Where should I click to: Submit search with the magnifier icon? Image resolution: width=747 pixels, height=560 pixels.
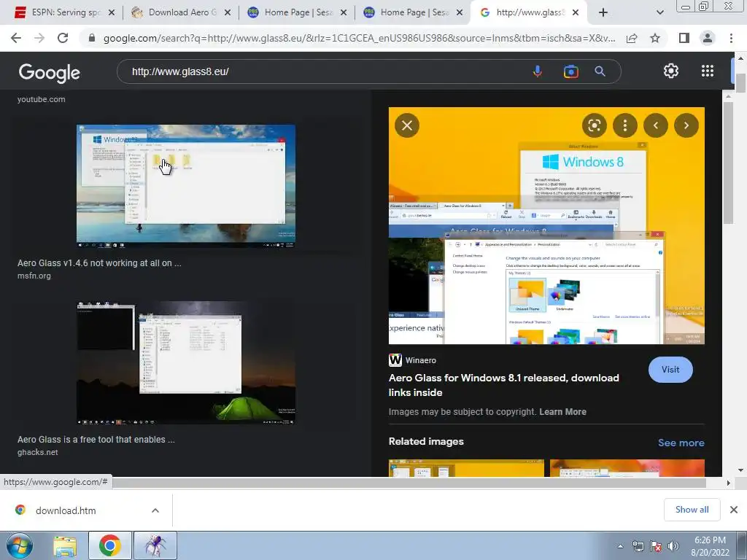pos(600,71)
